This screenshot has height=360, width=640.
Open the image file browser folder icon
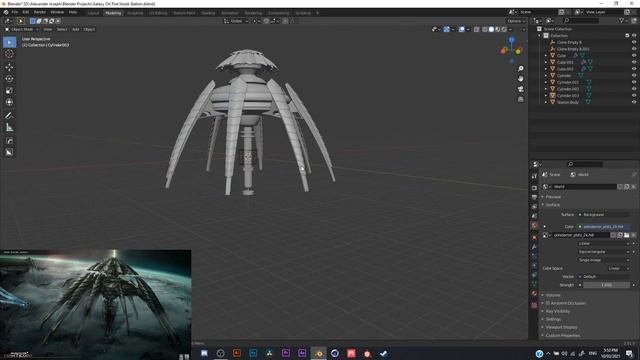point(627,235)
